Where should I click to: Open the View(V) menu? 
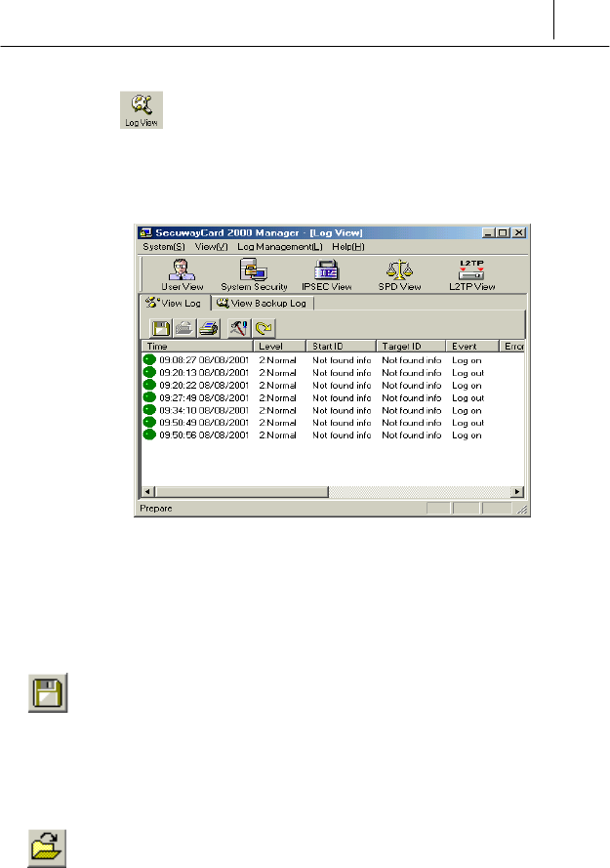point(211,247)
